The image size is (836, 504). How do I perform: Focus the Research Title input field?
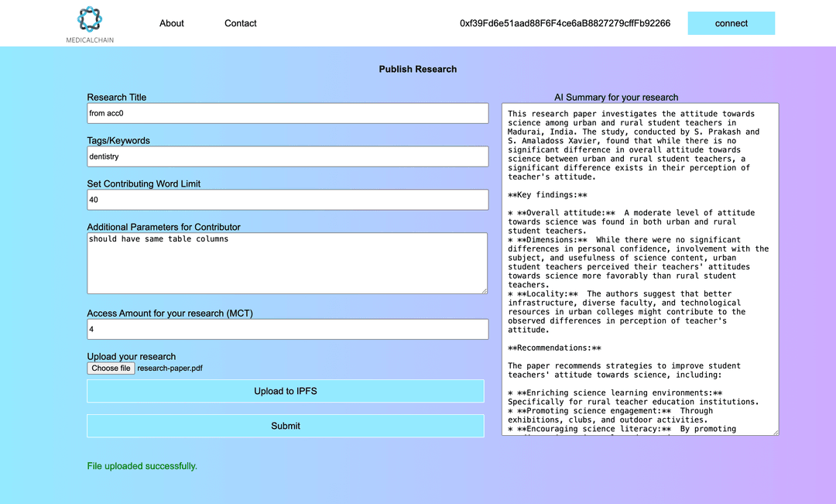[x=288, y=114]
